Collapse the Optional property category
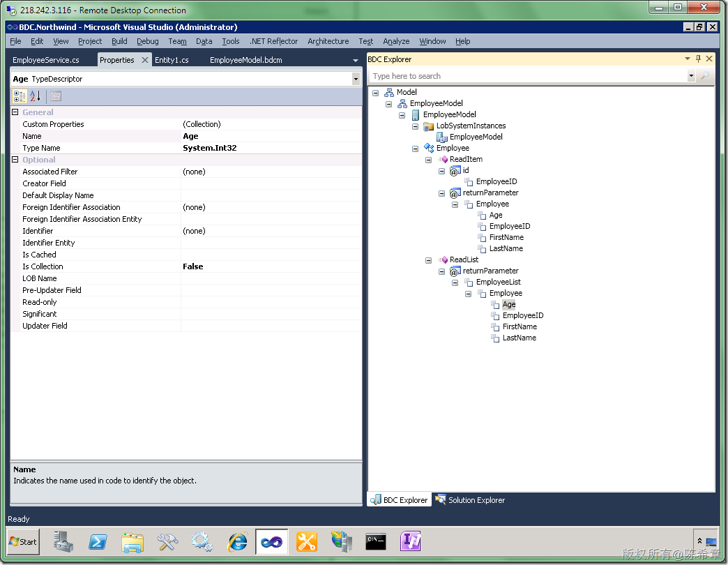Image resolution: width=728 pixels, height=565 pixels. tap(15, 159)
